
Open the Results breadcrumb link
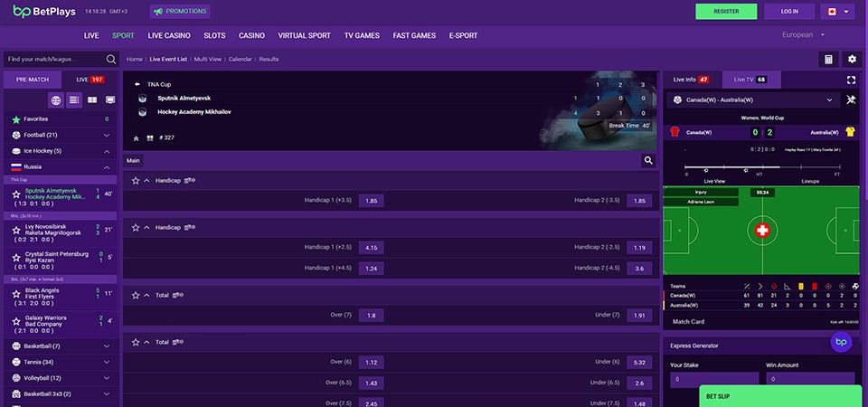269,60
